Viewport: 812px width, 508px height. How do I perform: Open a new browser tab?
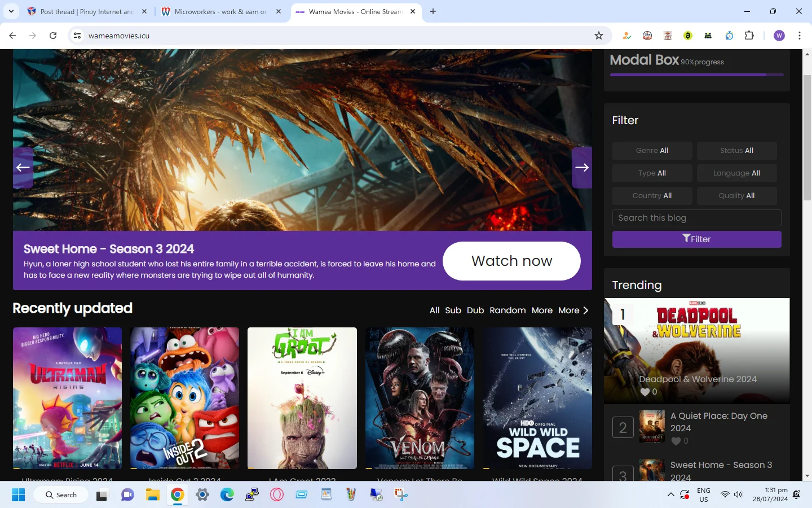click(433, 11)
